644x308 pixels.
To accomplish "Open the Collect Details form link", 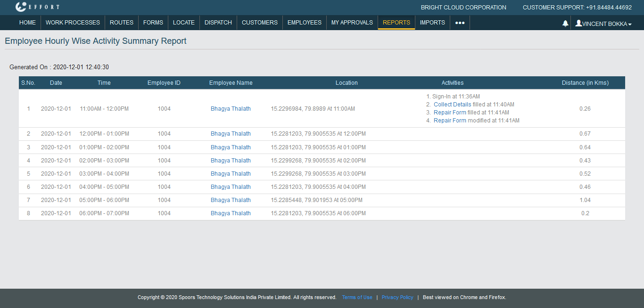I will coord(452,105).
